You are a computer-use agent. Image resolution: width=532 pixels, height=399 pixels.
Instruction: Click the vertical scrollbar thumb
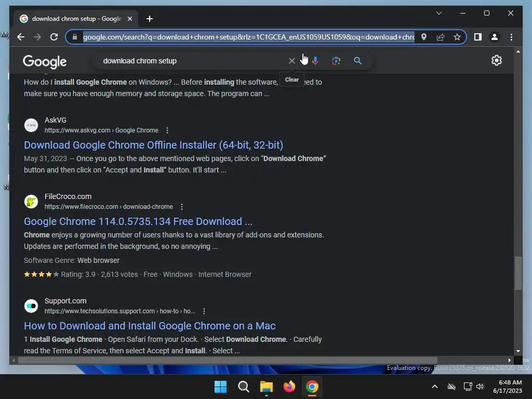[x=518, y=273]
